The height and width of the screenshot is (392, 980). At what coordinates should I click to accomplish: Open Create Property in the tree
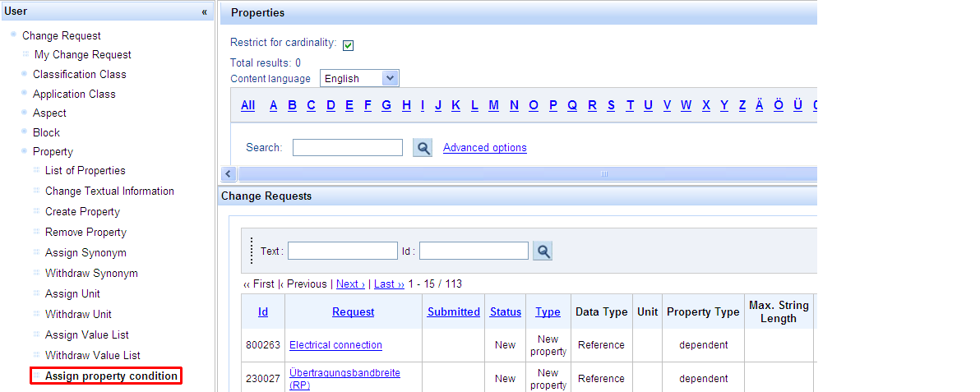point(82,211)
